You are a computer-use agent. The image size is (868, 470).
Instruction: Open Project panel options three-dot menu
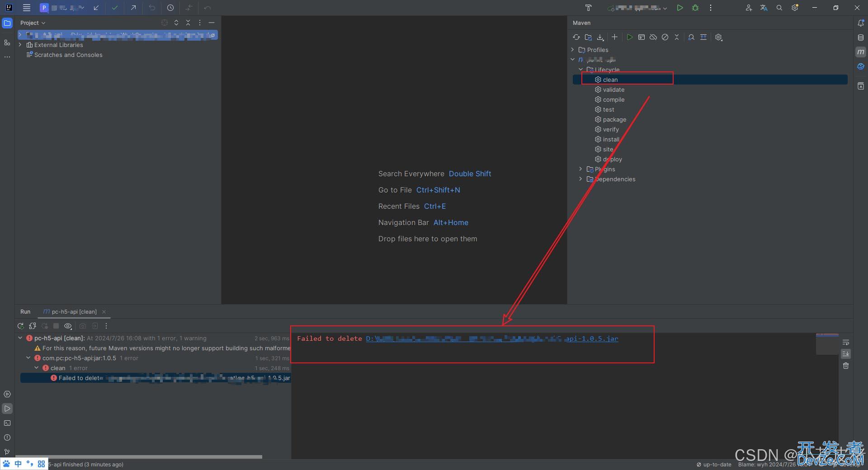click(200, 23)
